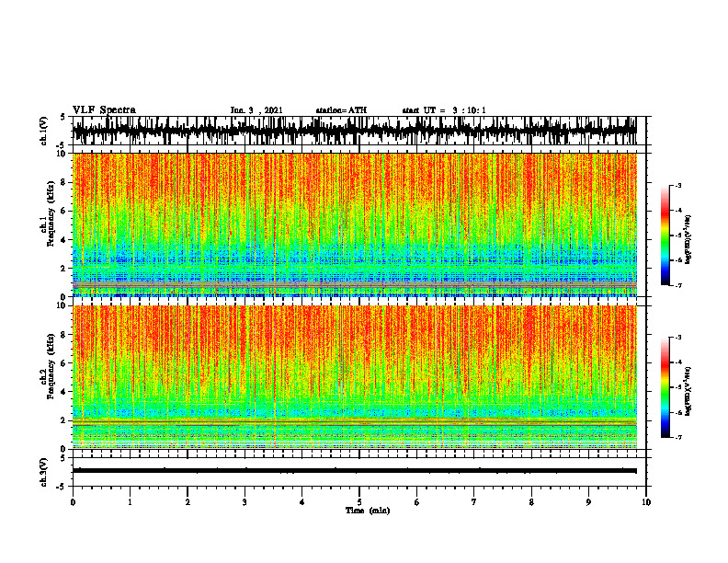Click the log(PSD) label beside ch.1 colorbar
Viewport: 728px width, 563px height.
[x=688, y=239]
